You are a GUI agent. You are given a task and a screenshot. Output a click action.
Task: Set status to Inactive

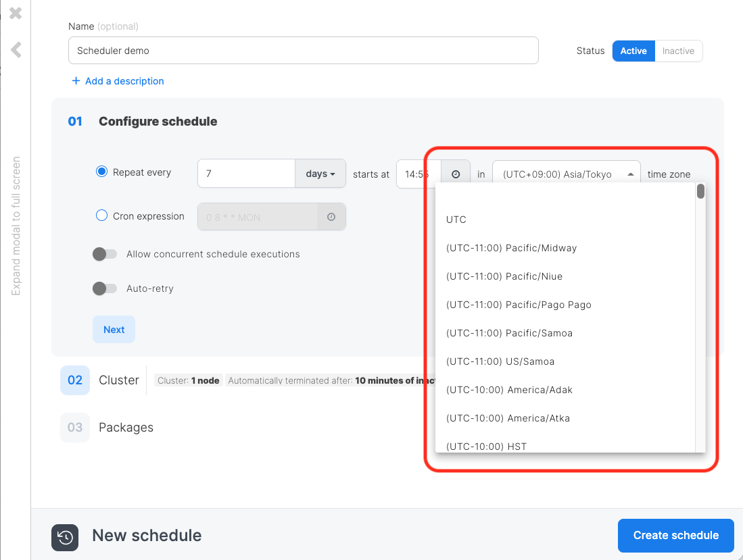(678, 51)
